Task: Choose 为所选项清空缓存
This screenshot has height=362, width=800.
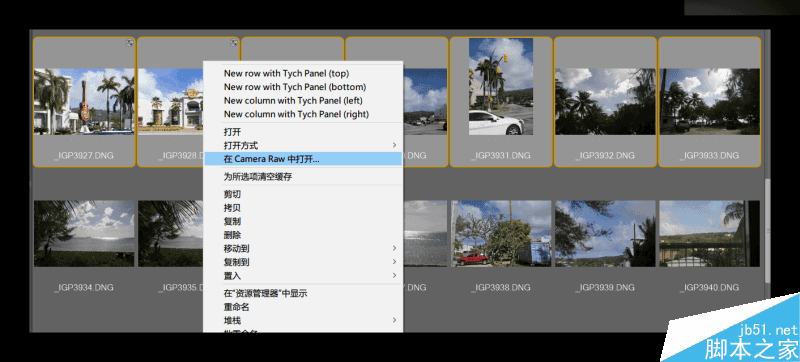Action: [x=303, y=176]
